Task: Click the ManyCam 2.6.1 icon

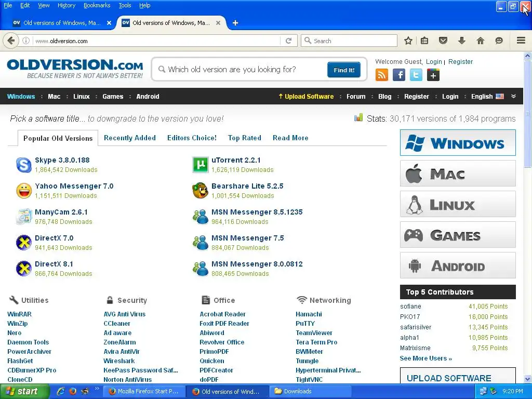Action: point(24,217)
